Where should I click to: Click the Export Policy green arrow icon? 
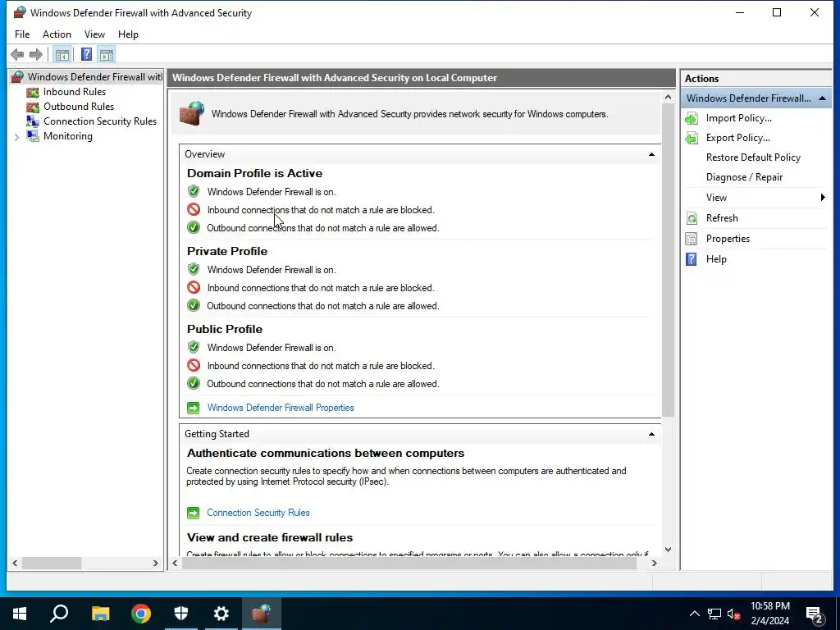(x=692, y=138)
